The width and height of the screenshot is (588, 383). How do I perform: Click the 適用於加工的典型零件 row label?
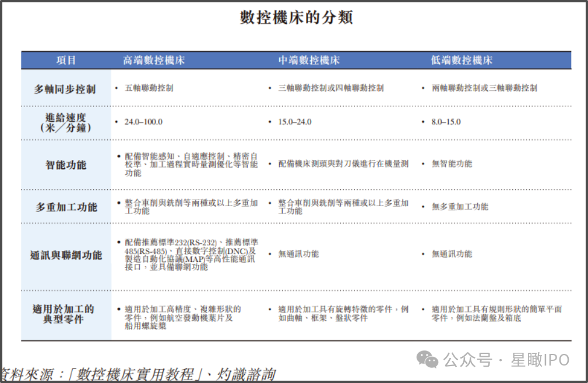63,314
